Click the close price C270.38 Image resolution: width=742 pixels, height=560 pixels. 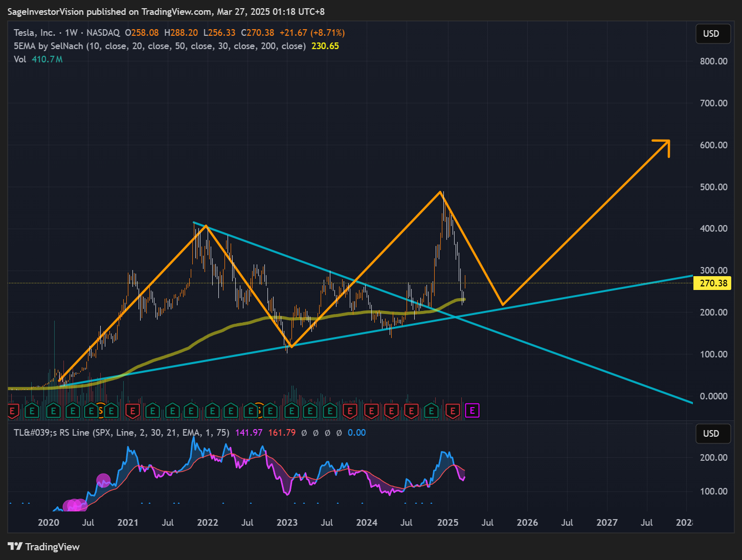[258, 33]
